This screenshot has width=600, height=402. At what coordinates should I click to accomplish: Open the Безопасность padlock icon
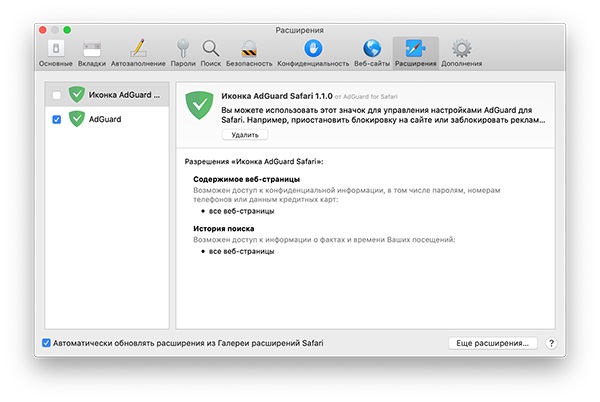(x=249, y=49)
